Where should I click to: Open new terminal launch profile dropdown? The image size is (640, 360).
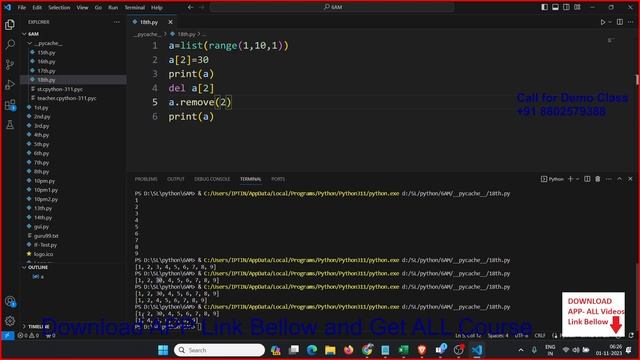[578, 179]
